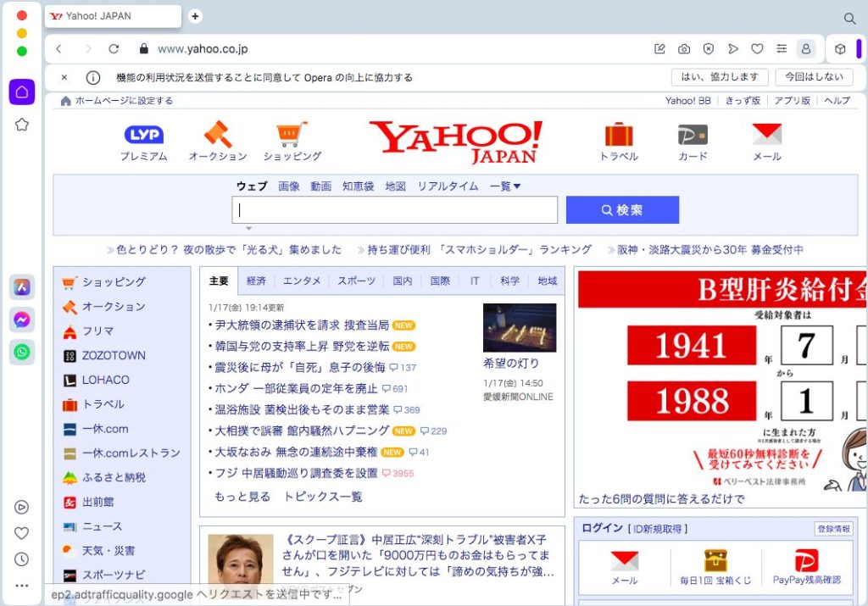Image resolution: width=868 pixels, height=606 pixels.
Task: Click もっと見る link
Action: [x=242, y=497]
